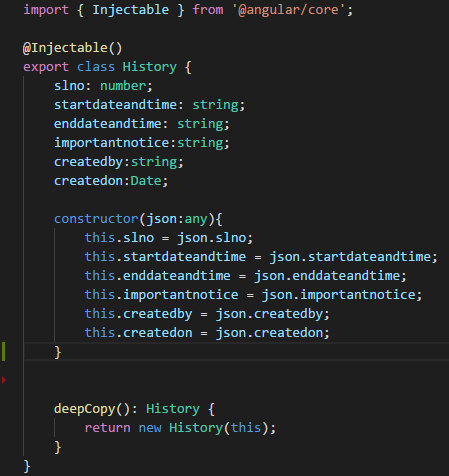Click 'json.createdby' in the assignment
This screenshot has height=476, width=449.
pyautogui.click(x=270, y=314)
